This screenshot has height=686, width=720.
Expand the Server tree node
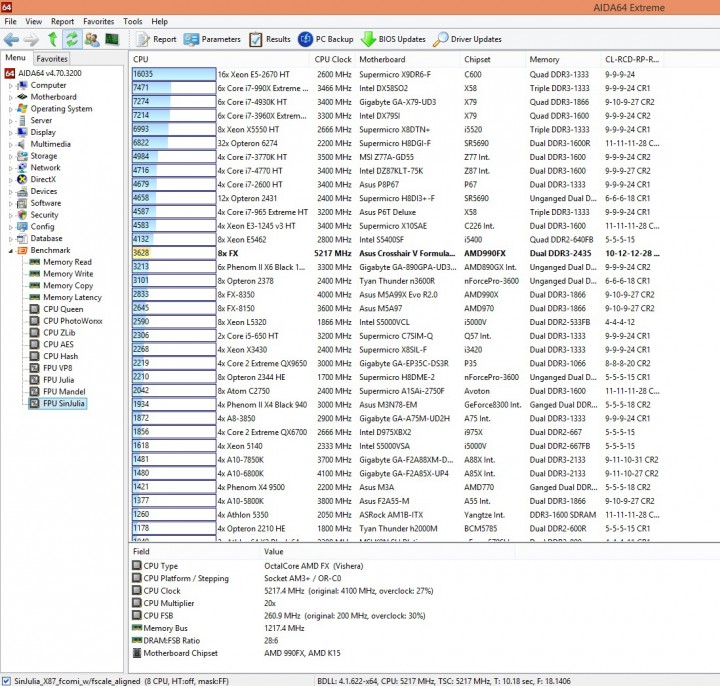click(x=11, y=121)
